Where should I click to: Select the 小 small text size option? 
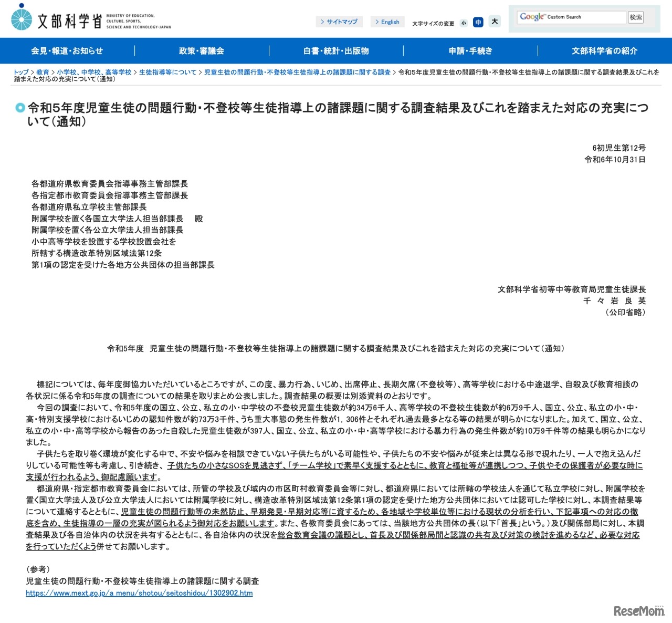click(463, 22)
